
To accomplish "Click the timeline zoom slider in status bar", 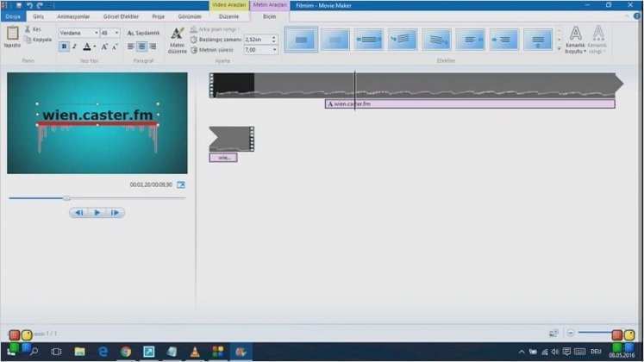I will (595, 333).
